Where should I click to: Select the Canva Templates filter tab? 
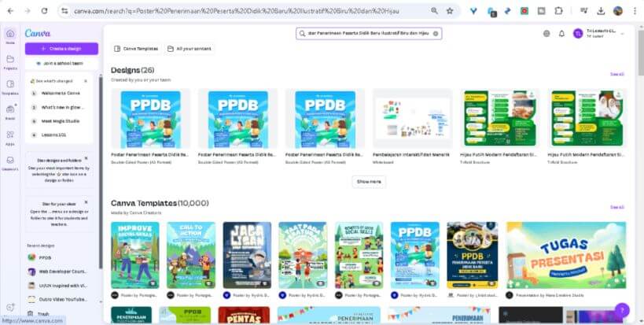[136, 49]
